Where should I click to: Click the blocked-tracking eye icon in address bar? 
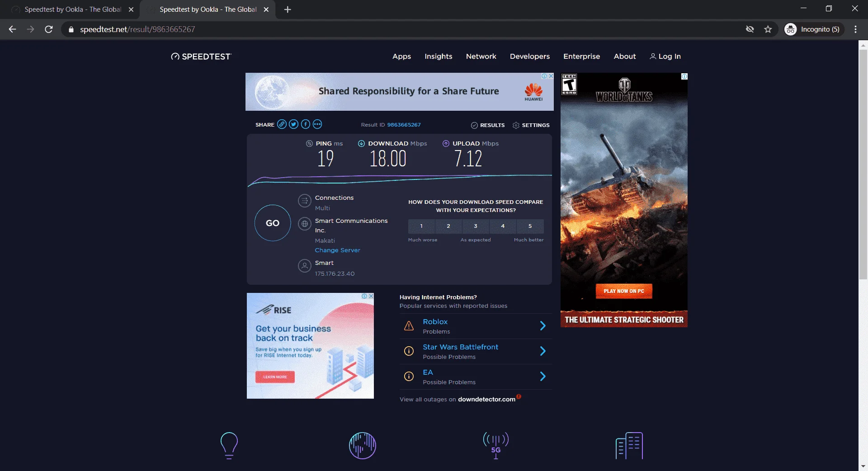tap(750, 29)
